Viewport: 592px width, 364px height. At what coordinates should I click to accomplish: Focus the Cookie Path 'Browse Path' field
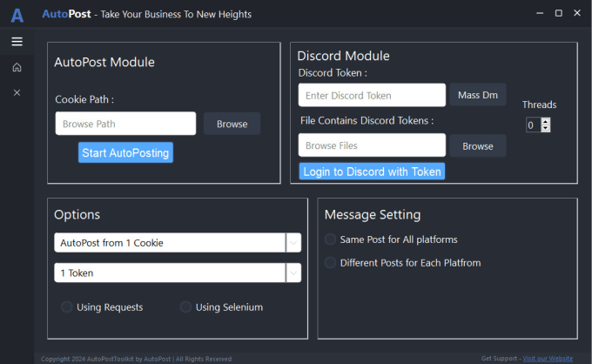pos(125,124)
